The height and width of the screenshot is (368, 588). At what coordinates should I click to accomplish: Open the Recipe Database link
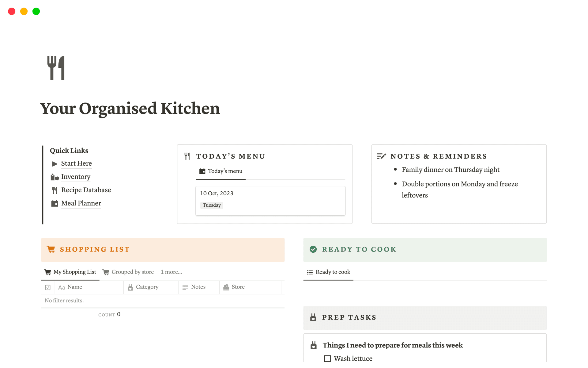pos(86,190)
